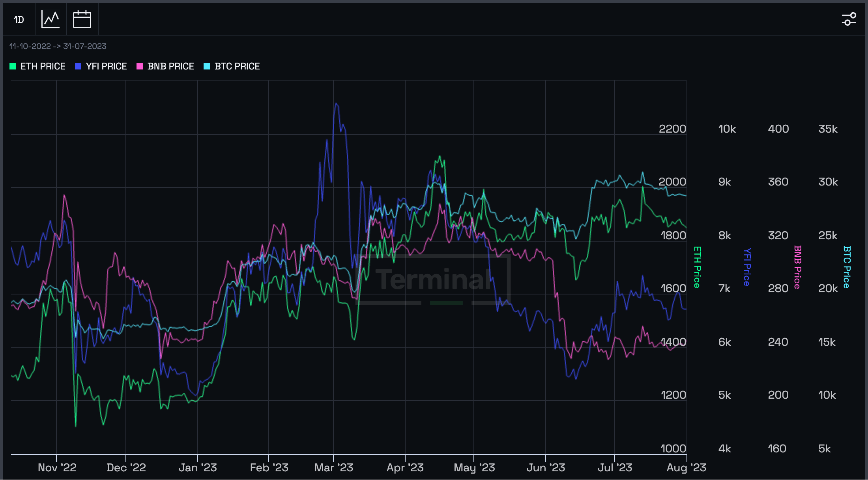868x480 pixels.
Task: Click the 15k BTC axis value
Action: click(x=827, y=342)
